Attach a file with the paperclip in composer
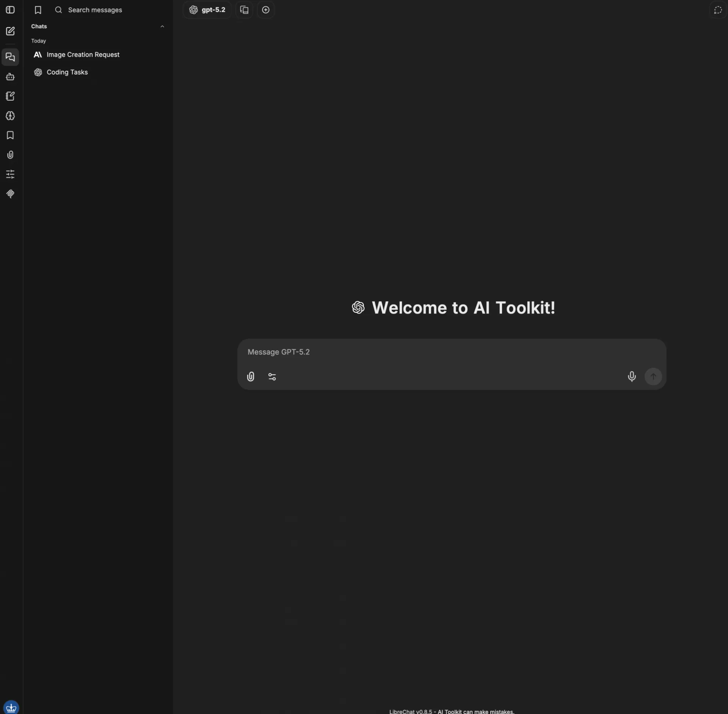This screenshot has width=728, height=714. pyautogui.click(x=251, y=377)
